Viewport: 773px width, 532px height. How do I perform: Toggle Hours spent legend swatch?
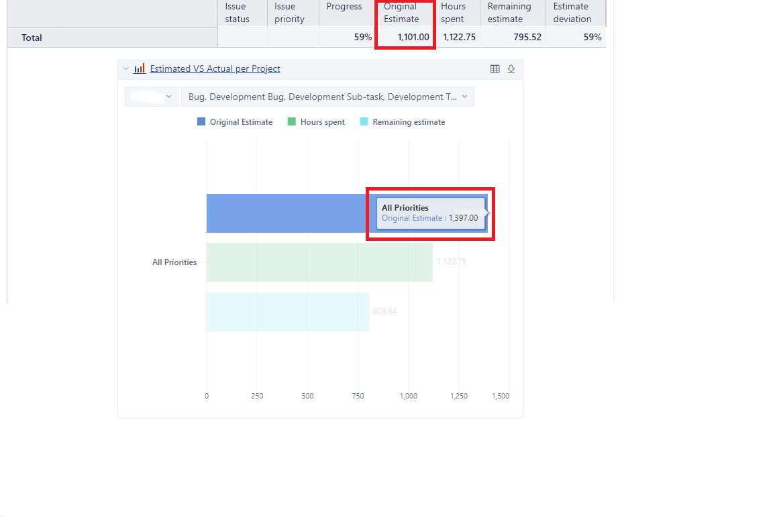point(292,122)
